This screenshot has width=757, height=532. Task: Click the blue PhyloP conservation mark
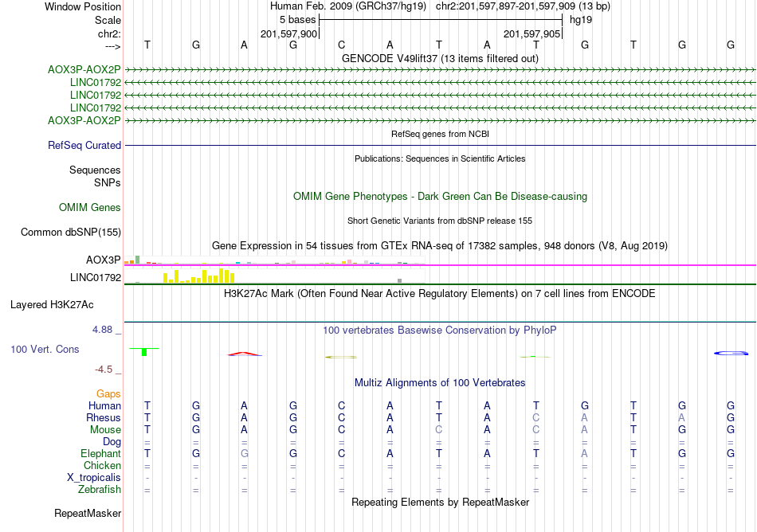731,354
